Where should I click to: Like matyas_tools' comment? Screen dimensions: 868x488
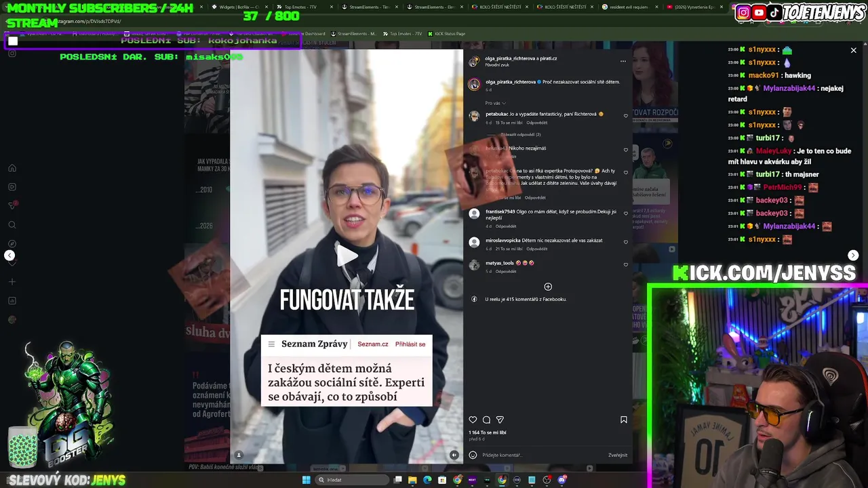(625, 264)
